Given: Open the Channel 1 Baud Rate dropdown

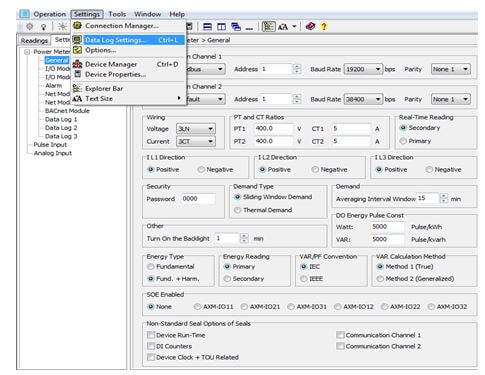Looking at the screenshot, I should pyautogui.click(x=363, y=69).
